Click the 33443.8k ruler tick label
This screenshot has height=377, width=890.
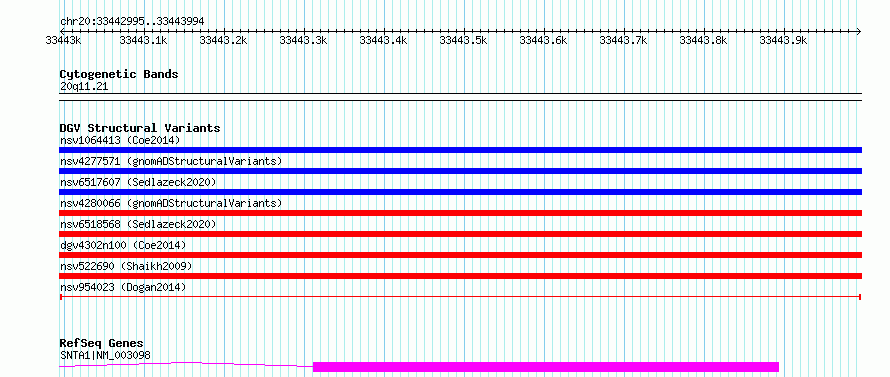coord(704,40)
